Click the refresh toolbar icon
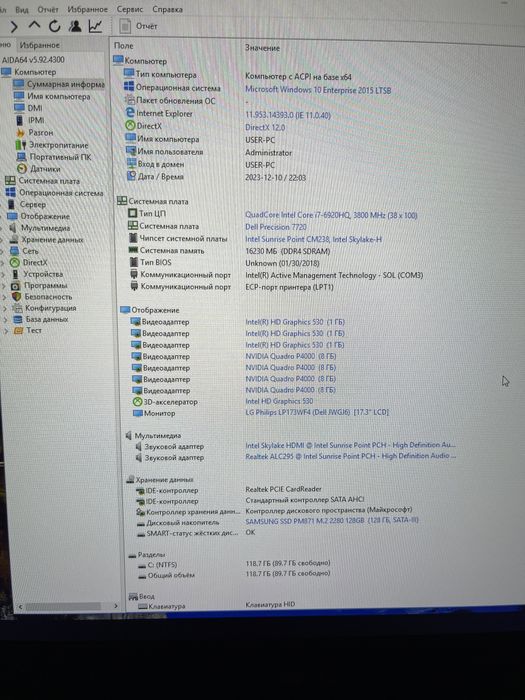 tap(54, 26)
